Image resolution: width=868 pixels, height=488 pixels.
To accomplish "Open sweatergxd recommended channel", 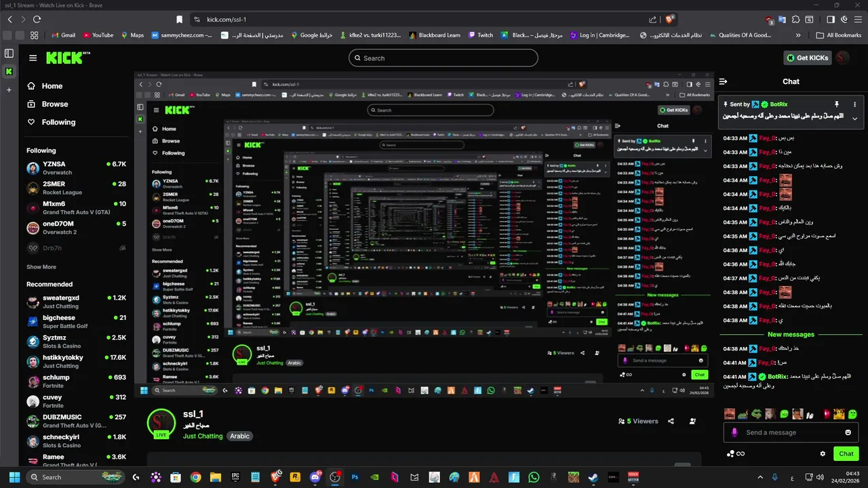I will 76,302.
